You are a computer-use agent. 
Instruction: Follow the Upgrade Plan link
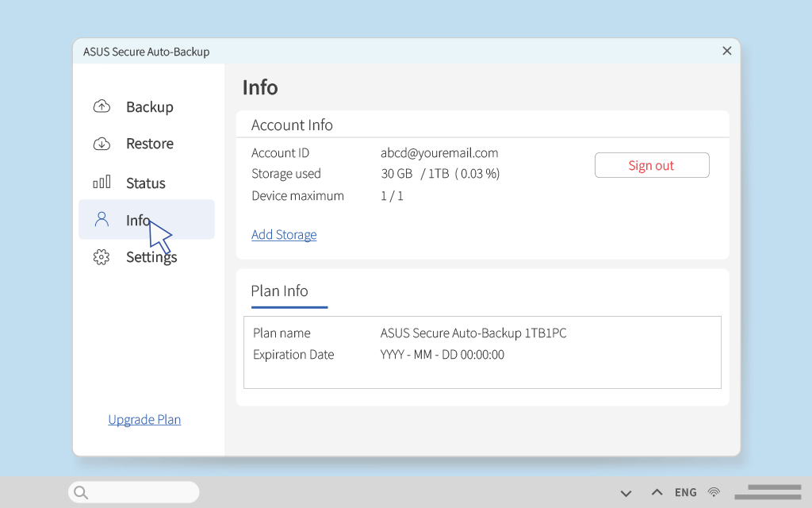(144, 419)
